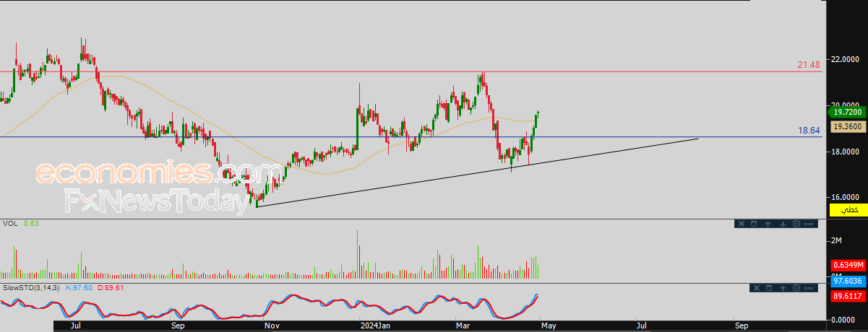Viewport: 868px width, 332px height.
Task: Move the VOL panel down
Action: click(x=783, y=224)
